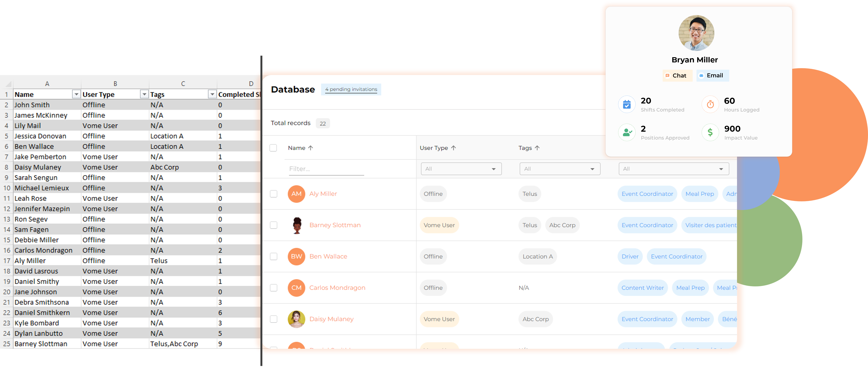Click the Impact Value dollar icon
868x367 pixels.
(x=710, y=133)
